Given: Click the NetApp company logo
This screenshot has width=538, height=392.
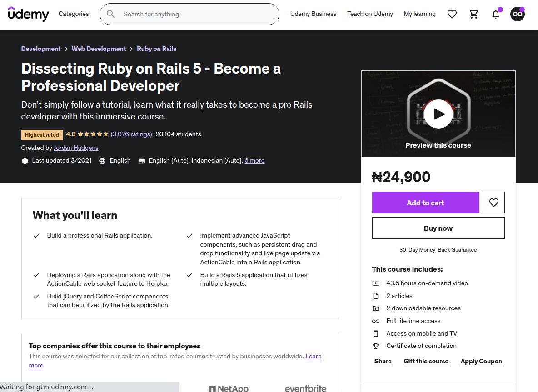Looking at the screenshot, I should 229,388.
